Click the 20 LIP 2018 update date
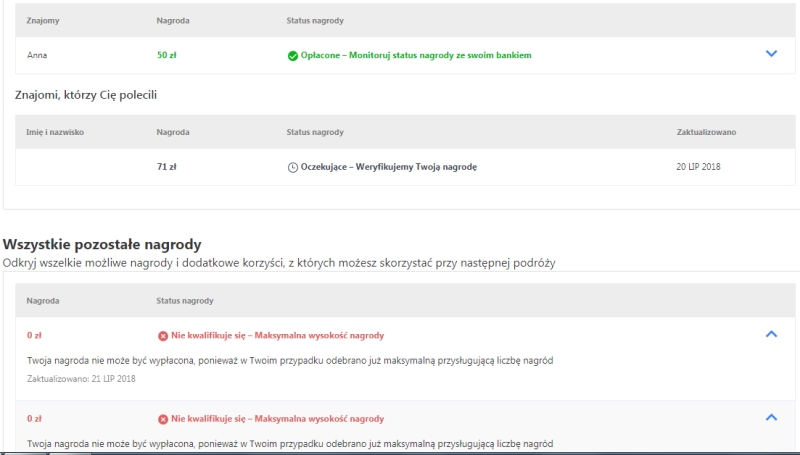The width and height of the screenshot is (800, 455). (x=698, y=167)
